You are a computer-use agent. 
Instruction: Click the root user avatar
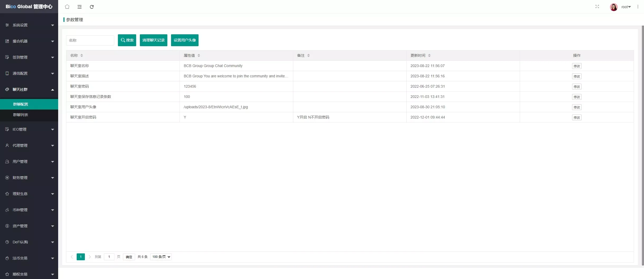[614, 7]
